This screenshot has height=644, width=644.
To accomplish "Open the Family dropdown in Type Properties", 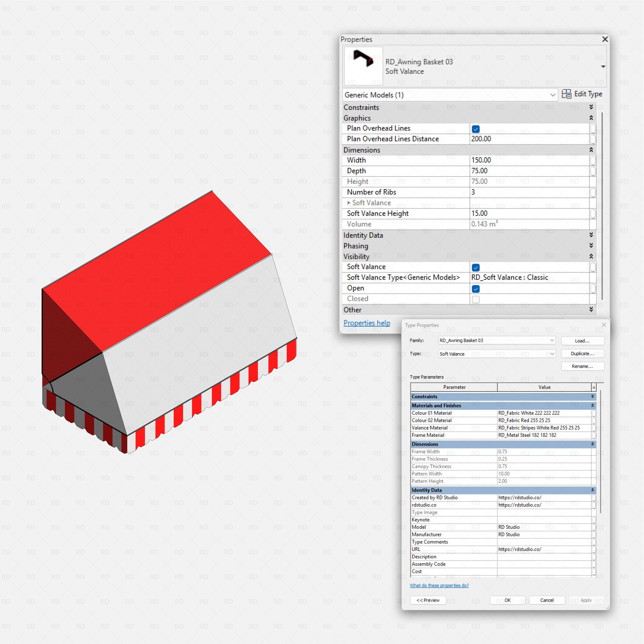I will coord(497,340).
